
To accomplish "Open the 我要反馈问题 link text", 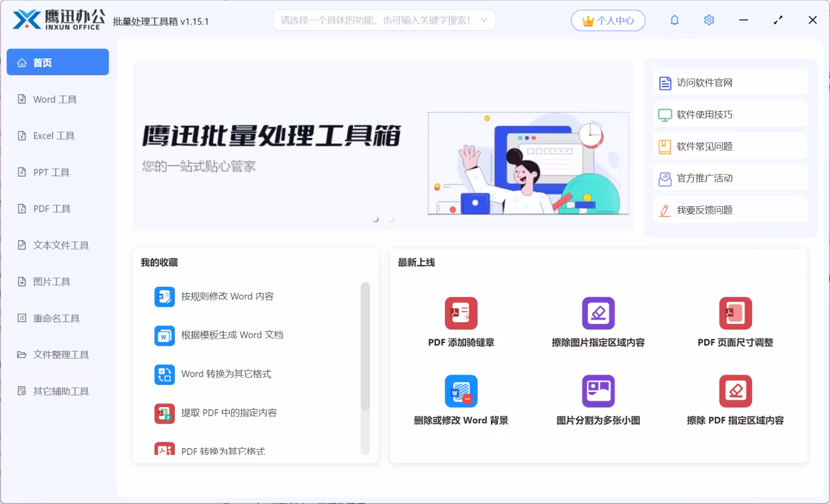I will (704, 210).
